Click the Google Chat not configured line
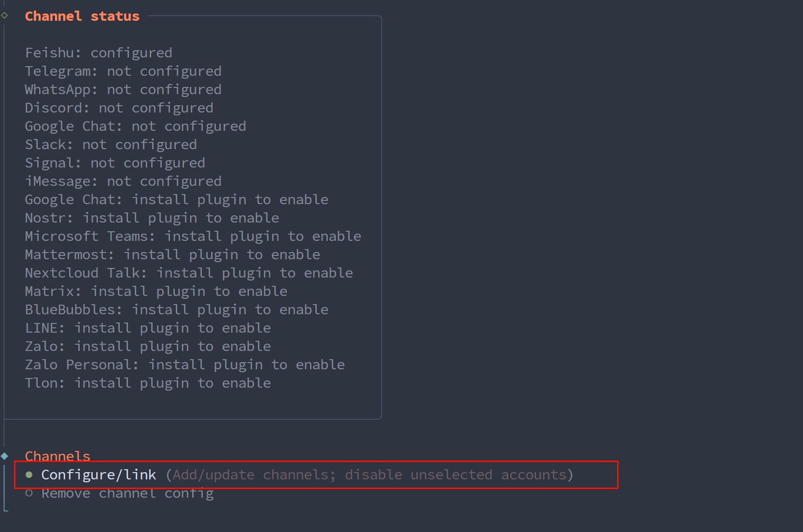The image size is (803, 532). point(136,126)
